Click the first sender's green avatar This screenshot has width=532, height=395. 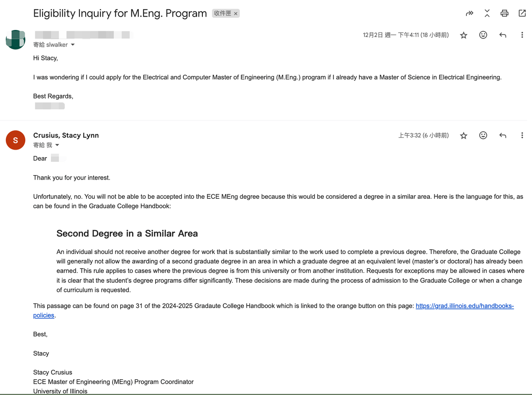pos(15,40)
